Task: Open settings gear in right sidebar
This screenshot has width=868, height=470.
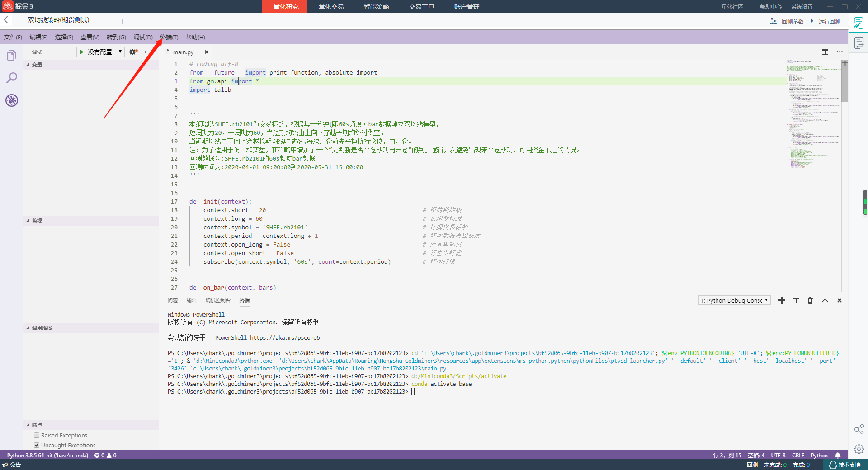Action: tap(859, 449)
